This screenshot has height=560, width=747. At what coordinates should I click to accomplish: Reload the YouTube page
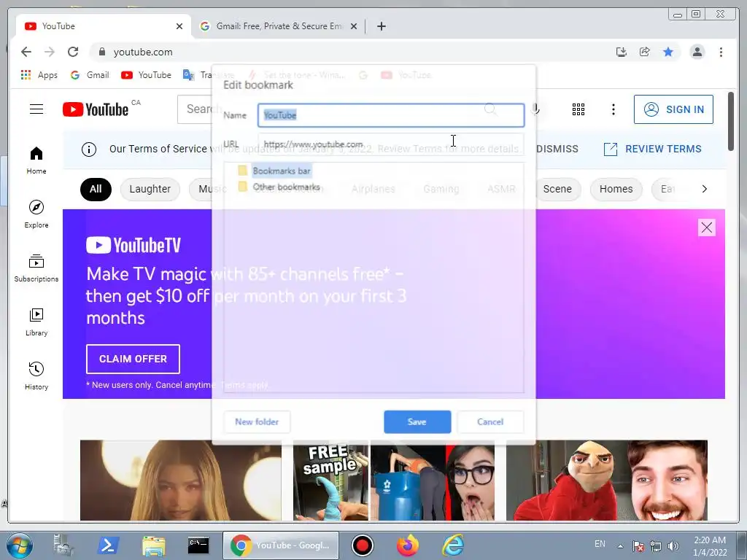coord(73,52)
